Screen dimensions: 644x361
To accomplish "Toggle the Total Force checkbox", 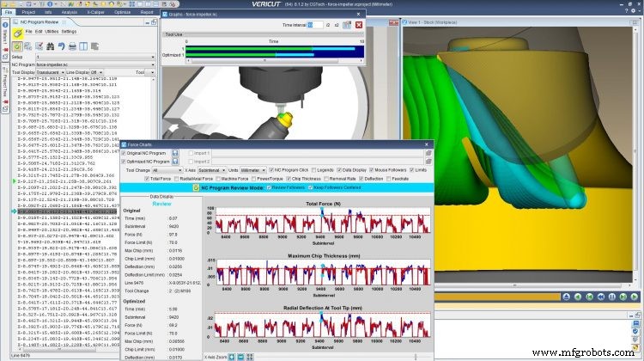I will (147, 179).
